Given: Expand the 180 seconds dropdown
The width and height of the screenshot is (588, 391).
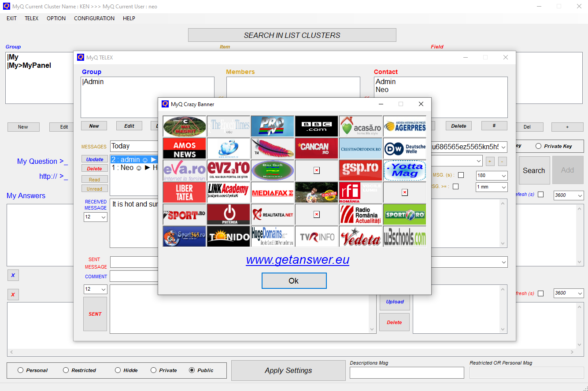Looking at the screenshot, I should click(492, 176).
